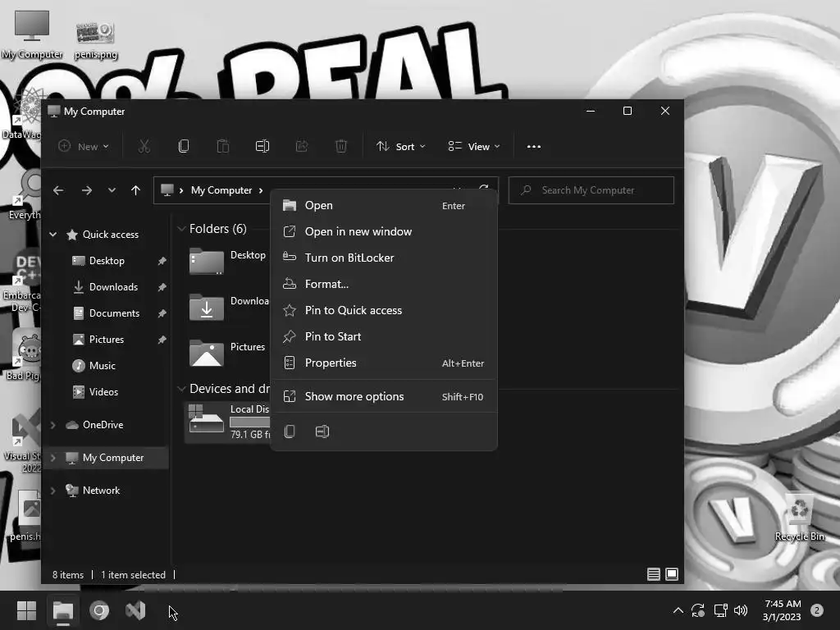Image resolution: width=840 pixels, height=630 pixels.
Task: Click the Delete trash icon in toolbar
Action: coord(341,146)
